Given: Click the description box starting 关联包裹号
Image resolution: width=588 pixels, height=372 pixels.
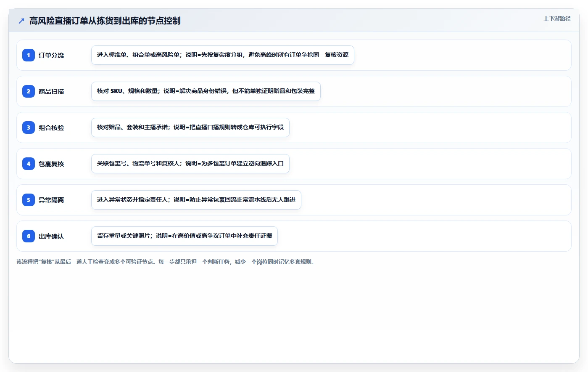Looking at the screenshot, I should 190,164.
